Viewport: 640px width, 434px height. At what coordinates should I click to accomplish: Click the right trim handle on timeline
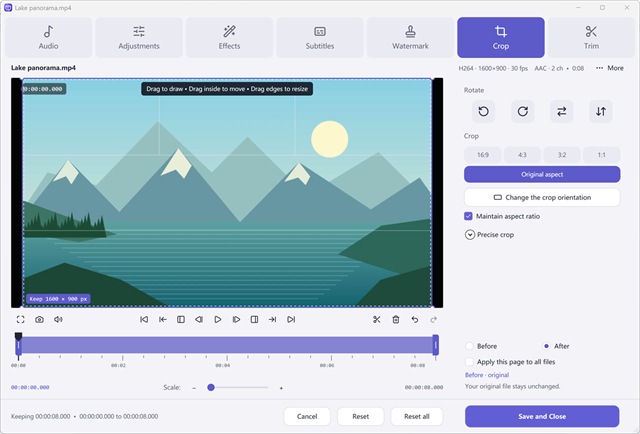[x=436, y=345]
